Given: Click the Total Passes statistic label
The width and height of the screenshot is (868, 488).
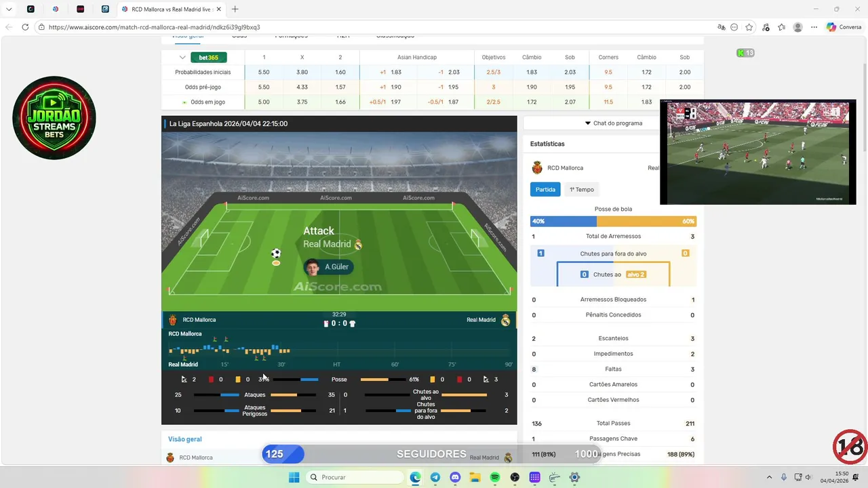Looking at the screenshot, I should 613,424.
